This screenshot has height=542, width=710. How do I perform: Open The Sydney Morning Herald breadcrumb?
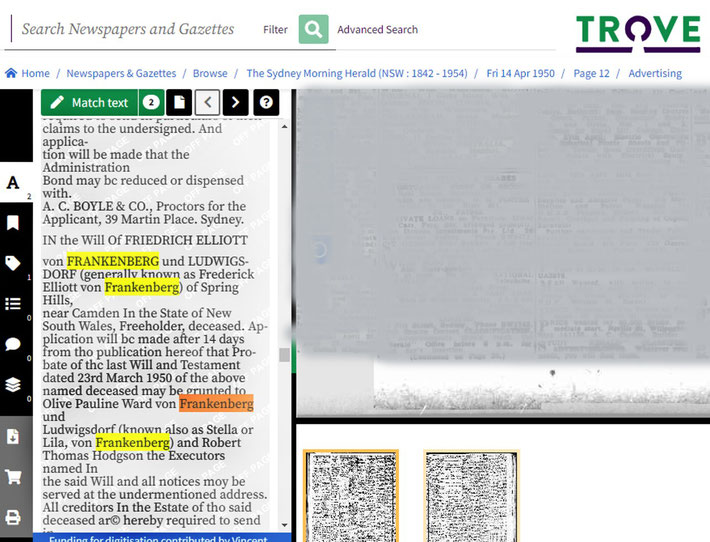click(x=357, y=73)
